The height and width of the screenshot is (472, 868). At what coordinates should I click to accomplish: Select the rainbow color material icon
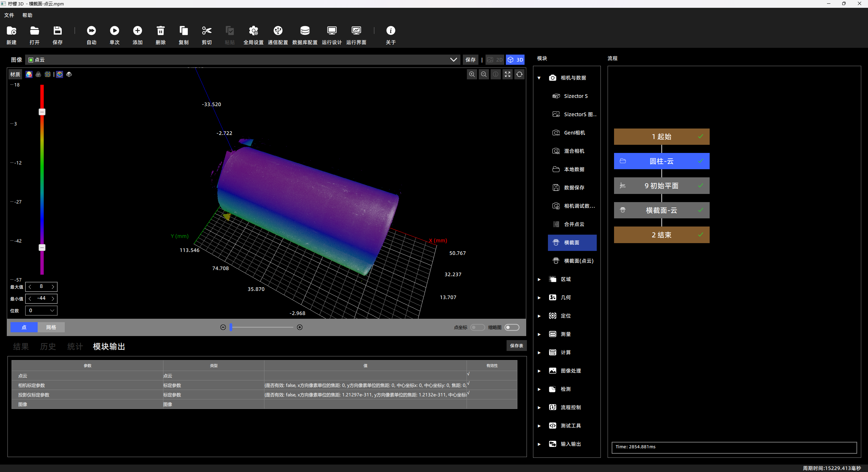point(29,74)
